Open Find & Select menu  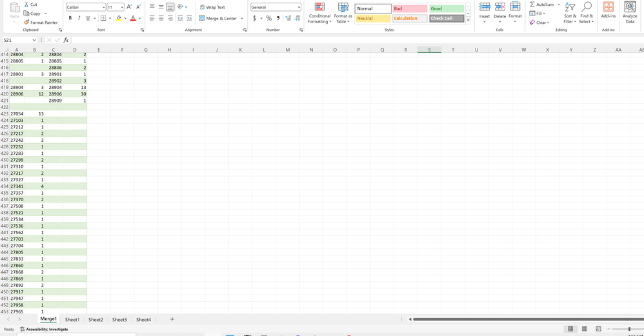point(587,13)
